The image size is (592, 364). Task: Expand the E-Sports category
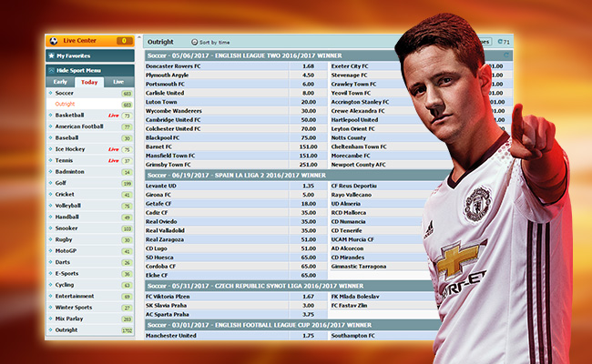tap(67, 272)
